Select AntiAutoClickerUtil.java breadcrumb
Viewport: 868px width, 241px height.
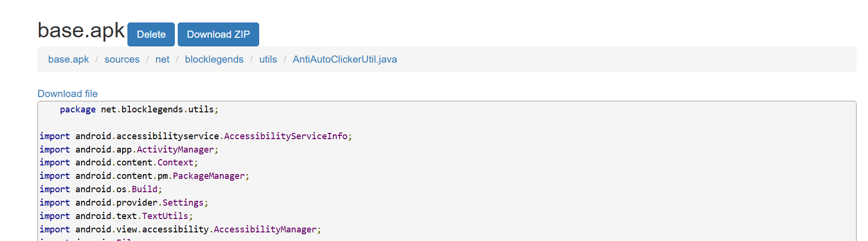345,59
